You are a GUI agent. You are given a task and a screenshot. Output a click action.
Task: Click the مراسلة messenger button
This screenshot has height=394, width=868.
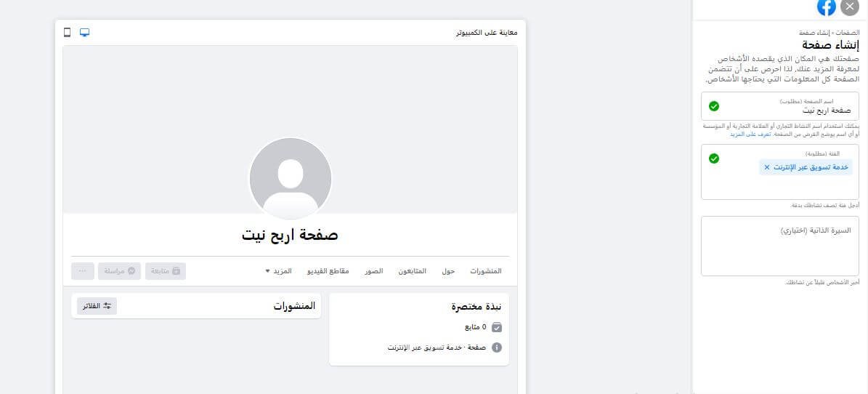[120, 271]
